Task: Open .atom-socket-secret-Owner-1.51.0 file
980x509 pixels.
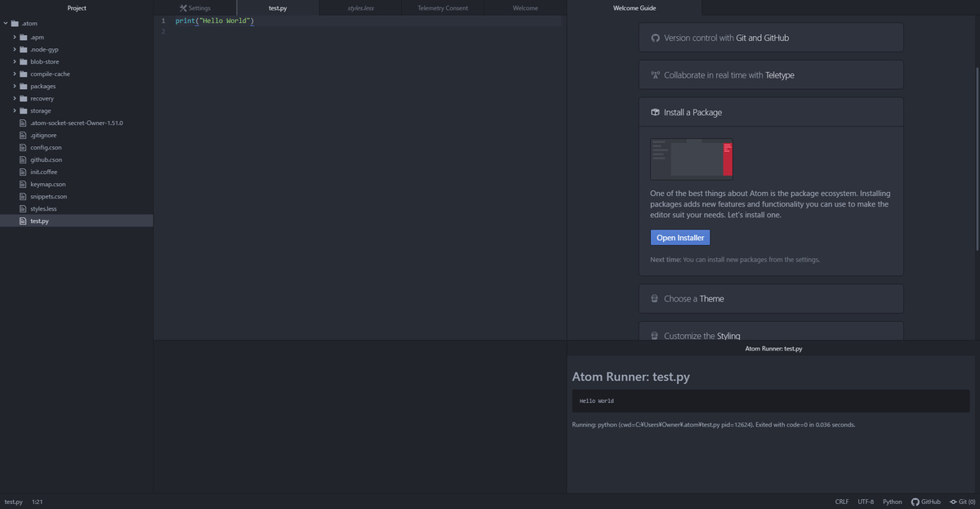Action: pyautogui.click(x=77, y=123)
